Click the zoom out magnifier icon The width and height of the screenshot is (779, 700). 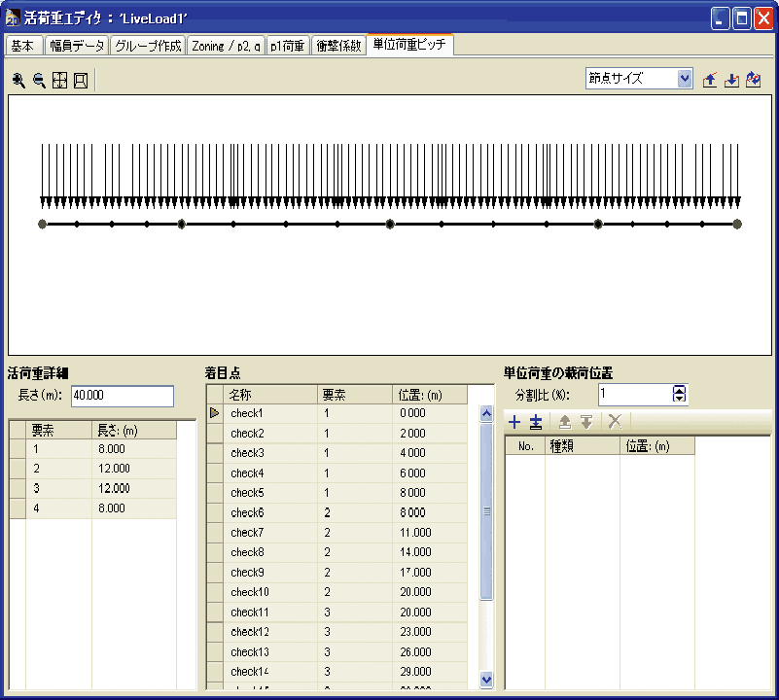[x=39, y=81]
